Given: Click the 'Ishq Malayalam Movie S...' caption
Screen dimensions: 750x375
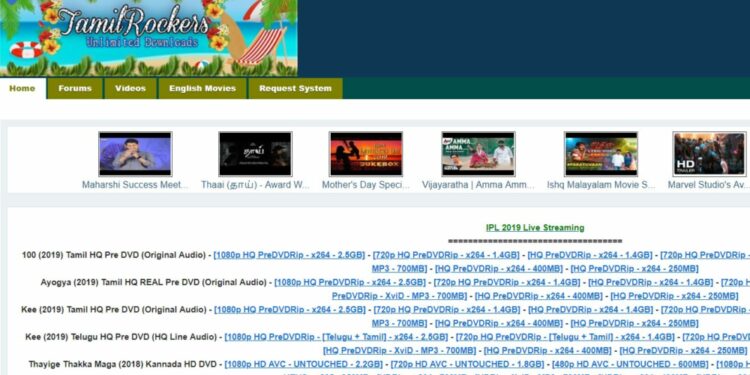Looking at the screenshot, I should [601, 185].
